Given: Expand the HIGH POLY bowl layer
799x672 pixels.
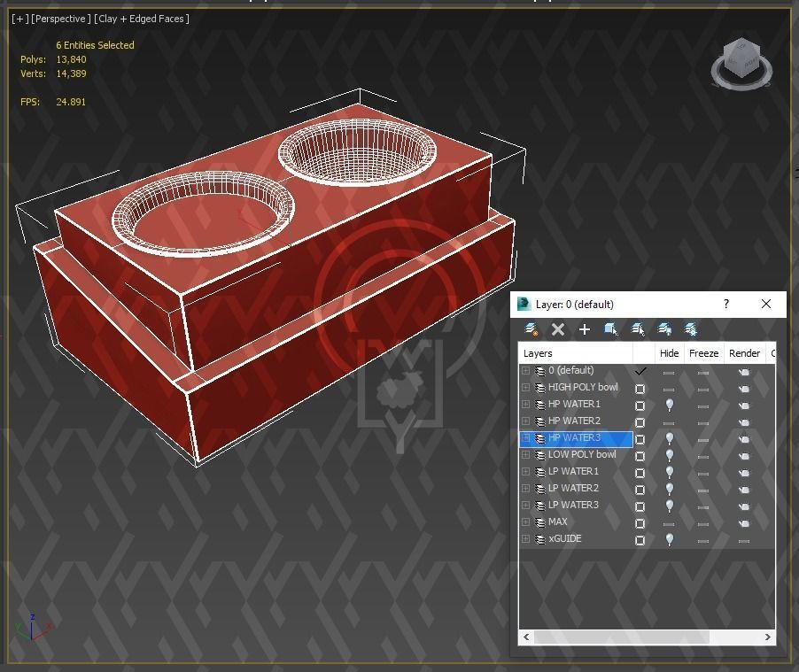Looking at the screenshot, I should 526,388.
